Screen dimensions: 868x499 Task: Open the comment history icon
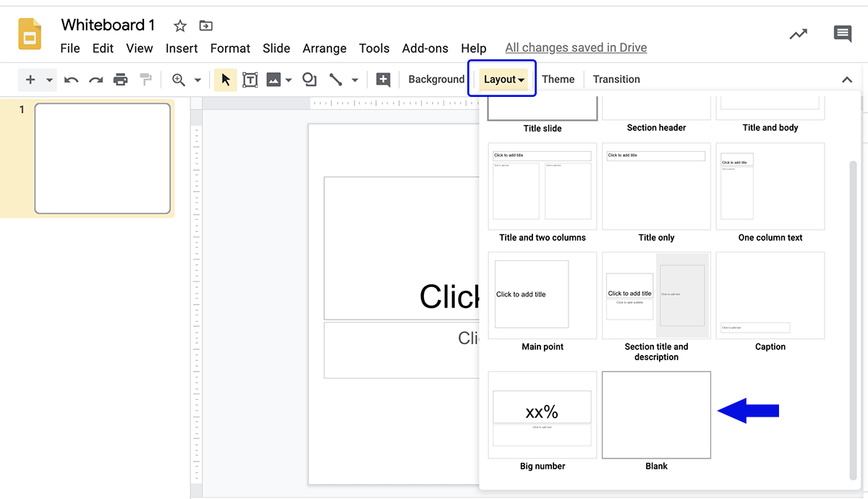(842, 33)
